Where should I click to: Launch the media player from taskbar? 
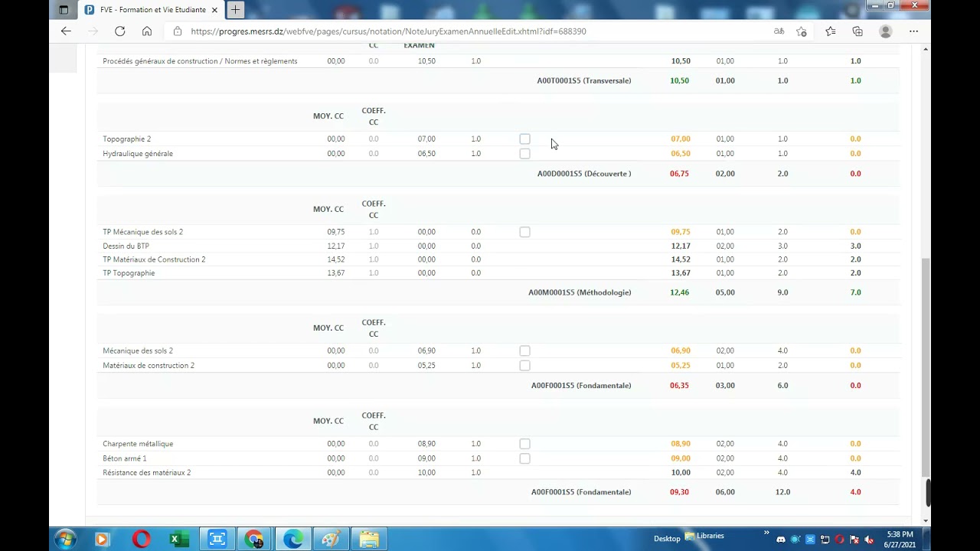pos(102,540)
